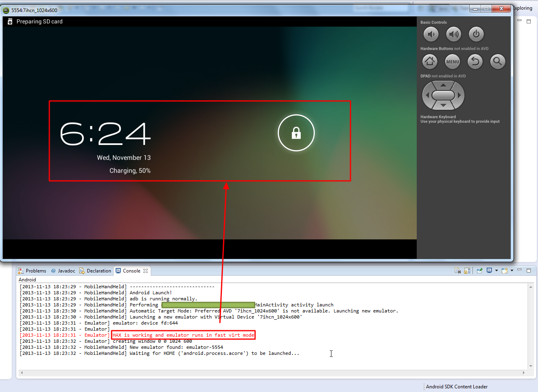Click the 'Automatic Target Mode' console line
Viewport: 538px width, 392px height.
(264, 311)
